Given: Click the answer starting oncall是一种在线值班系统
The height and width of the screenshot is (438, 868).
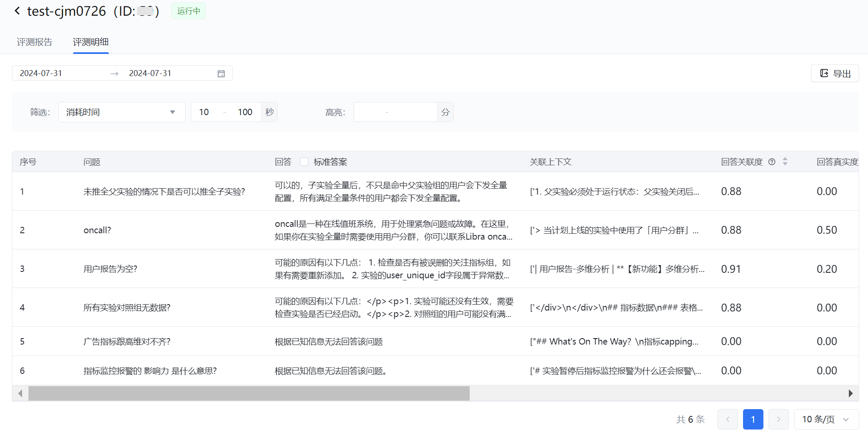Looking at the screenshot, I should pos(393,230).
